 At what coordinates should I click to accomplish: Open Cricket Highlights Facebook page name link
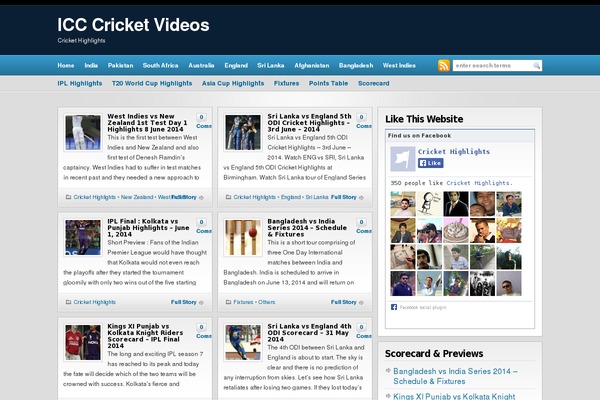pos(454,152)
